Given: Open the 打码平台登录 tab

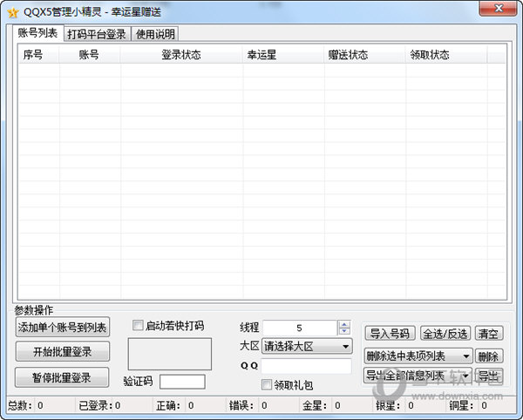Looking at the screenshot, I should 97,34.
